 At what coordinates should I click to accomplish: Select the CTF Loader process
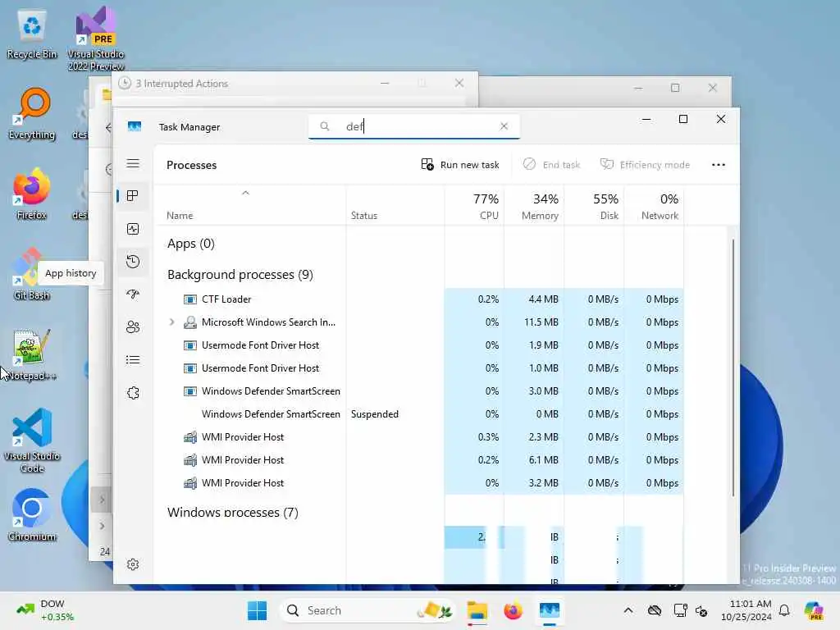[419, 299]
